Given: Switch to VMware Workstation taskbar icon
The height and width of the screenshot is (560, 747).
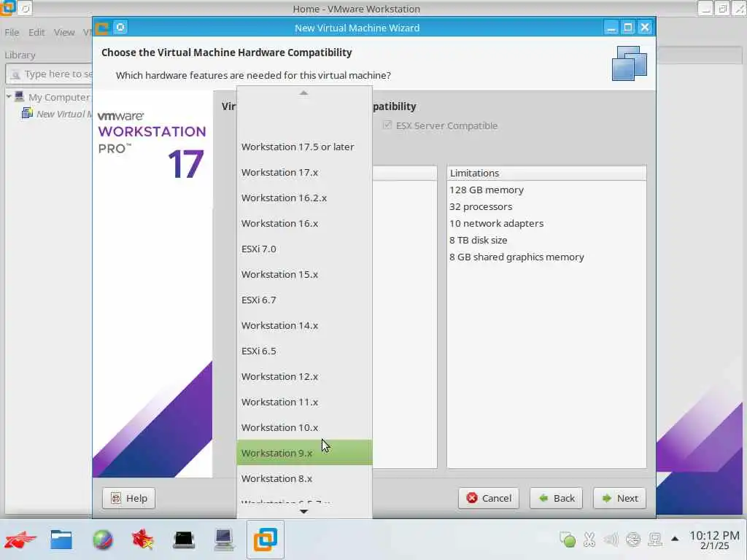Looking at the screenshot, I should click(x=266, y=540).
